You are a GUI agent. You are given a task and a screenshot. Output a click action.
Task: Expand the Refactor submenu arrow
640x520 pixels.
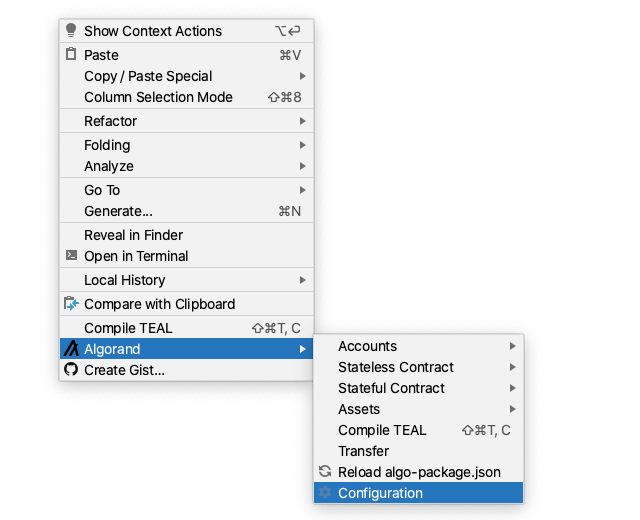[x=302, y=121]
